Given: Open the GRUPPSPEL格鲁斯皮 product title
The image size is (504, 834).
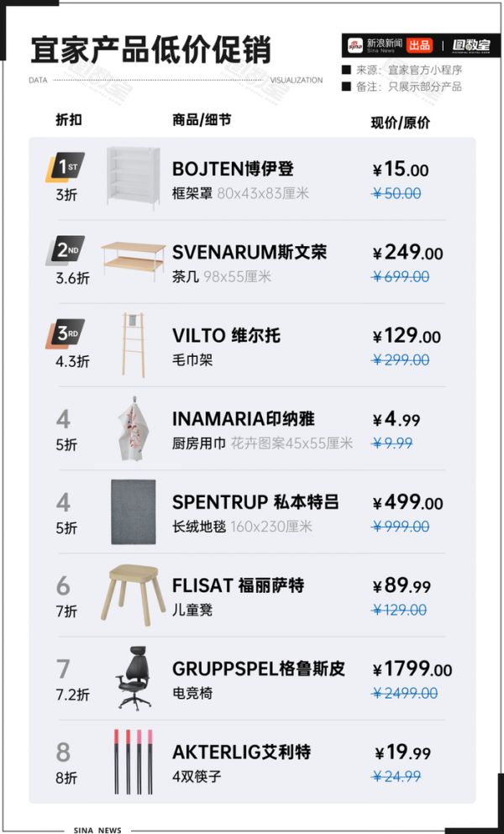Looking at the screenshot, I should tap(259, 669).
